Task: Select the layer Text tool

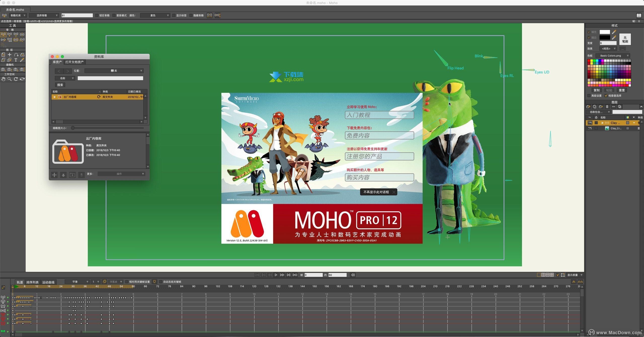Action: click(x=16, y=60)
